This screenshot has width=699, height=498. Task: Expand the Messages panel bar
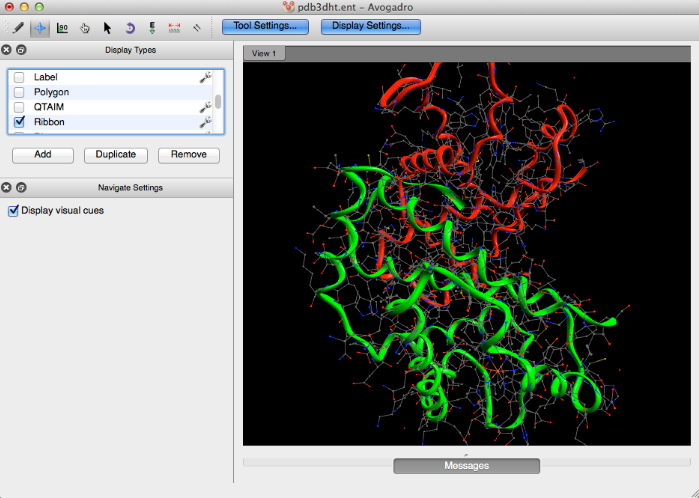click(x=466, y=466)
